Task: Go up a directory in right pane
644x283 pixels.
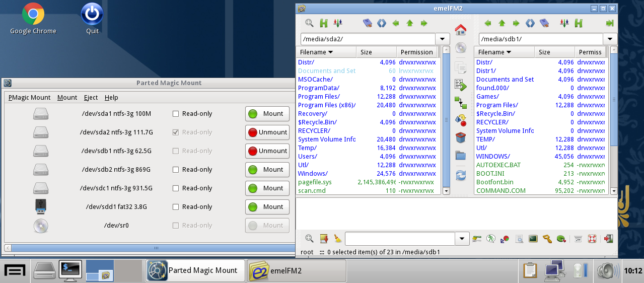Action: coord(502,23)
